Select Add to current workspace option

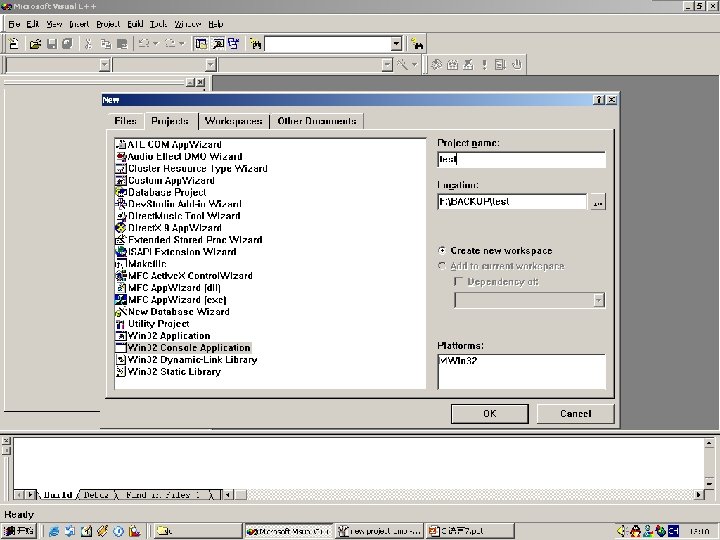(x=442, y=266)
